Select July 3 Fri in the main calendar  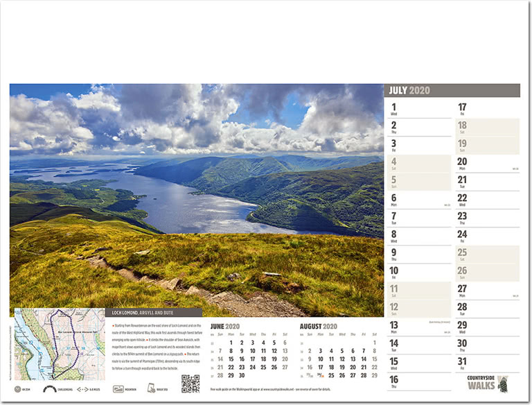(x=419, y=146)
